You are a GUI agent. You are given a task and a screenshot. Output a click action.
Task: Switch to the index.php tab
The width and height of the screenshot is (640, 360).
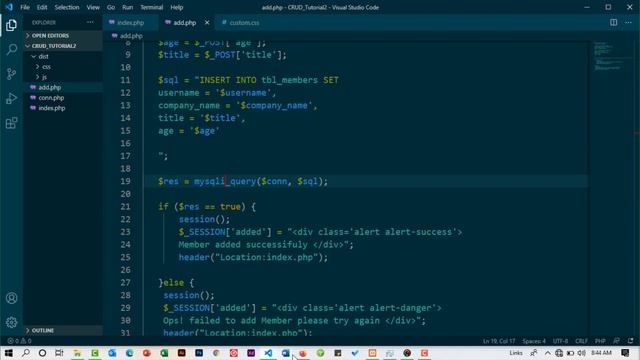131,23
